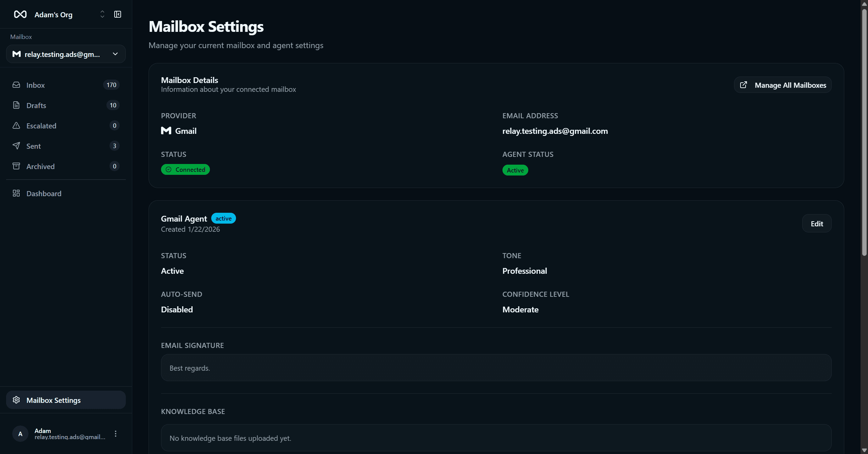Open user menu three-dot icon

(116, 434)
